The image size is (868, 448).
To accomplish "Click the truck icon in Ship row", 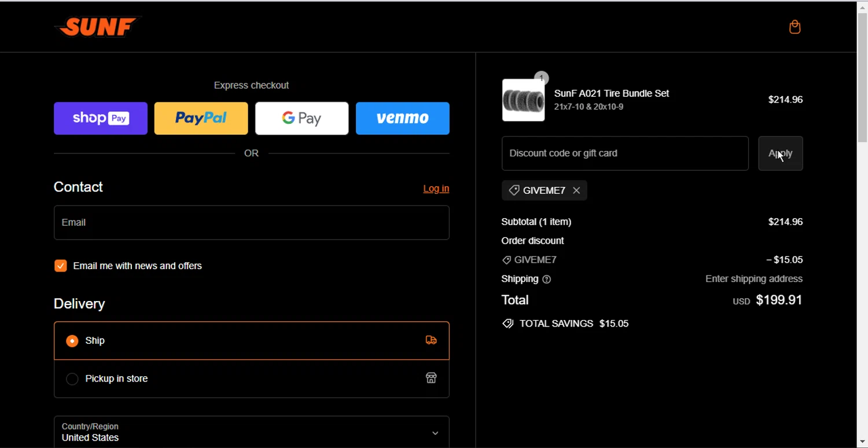I will tap(431, 340).
